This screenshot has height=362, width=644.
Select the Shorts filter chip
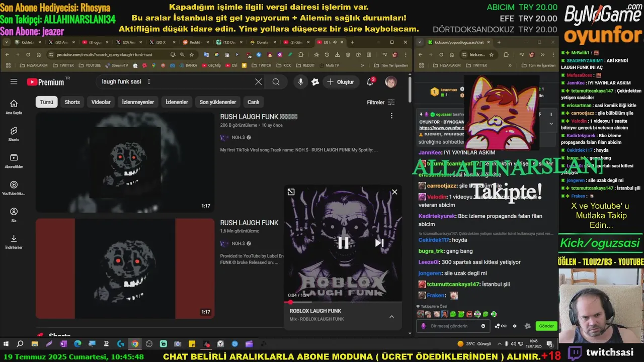pos(72,102)
